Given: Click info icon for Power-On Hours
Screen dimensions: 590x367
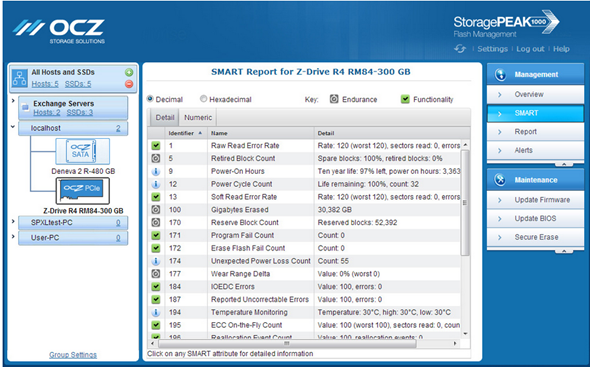Looking at the screenshot, I should tap(156, 171).
